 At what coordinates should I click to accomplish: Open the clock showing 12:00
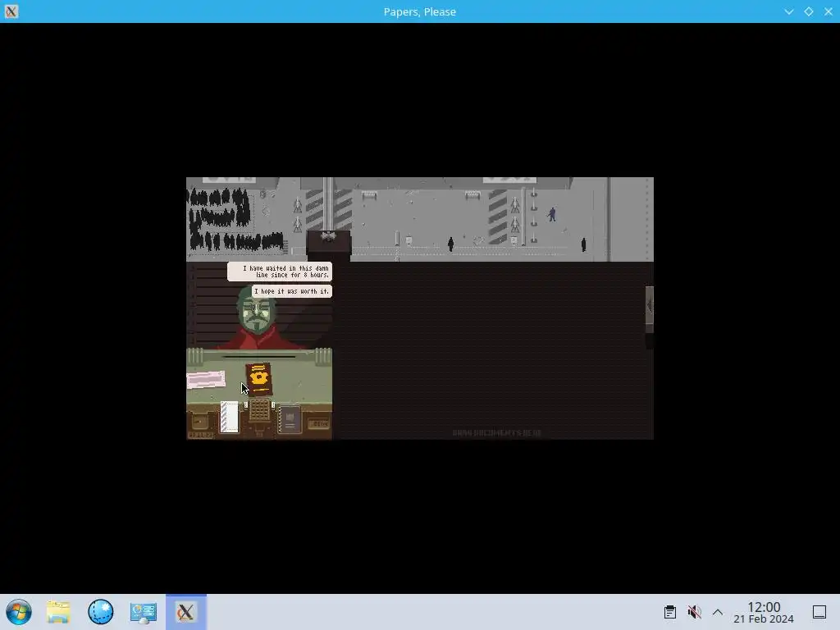click(764, 612)
